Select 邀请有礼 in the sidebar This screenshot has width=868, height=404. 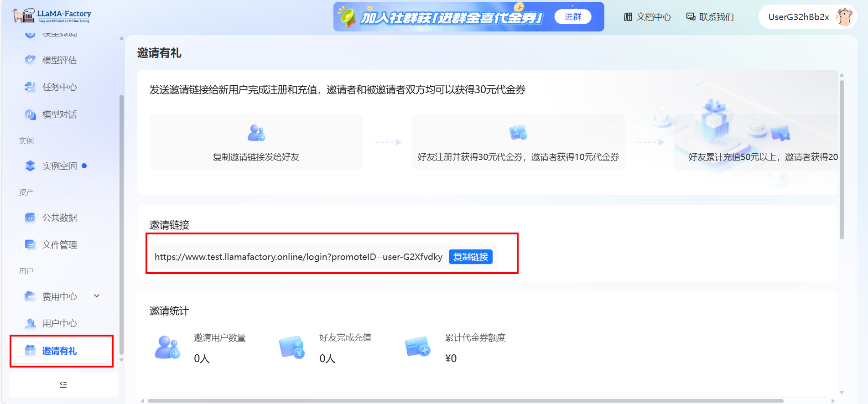(x=59, y=351)
